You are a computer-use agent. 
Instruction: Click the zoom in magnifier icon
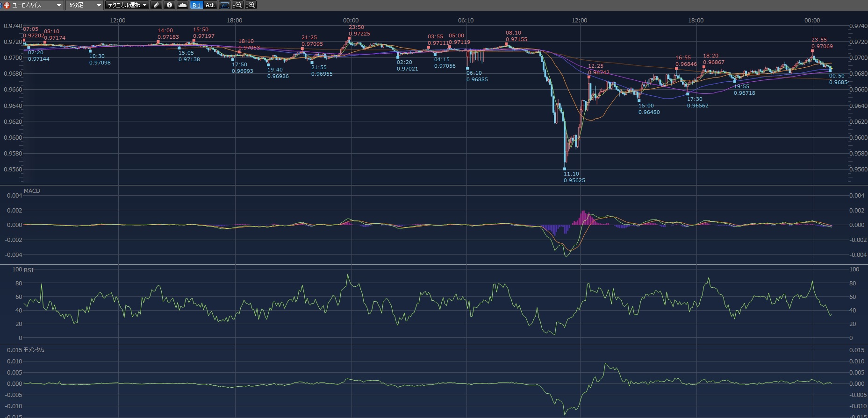pyautogui.click(x=251, y=5)
